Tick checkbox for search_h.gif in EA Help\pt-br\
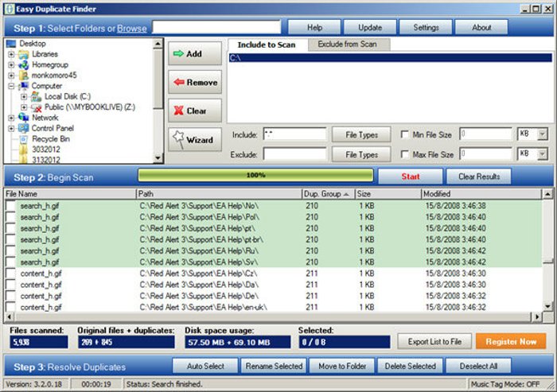This screenshot has width=557, height=392. 10,239
